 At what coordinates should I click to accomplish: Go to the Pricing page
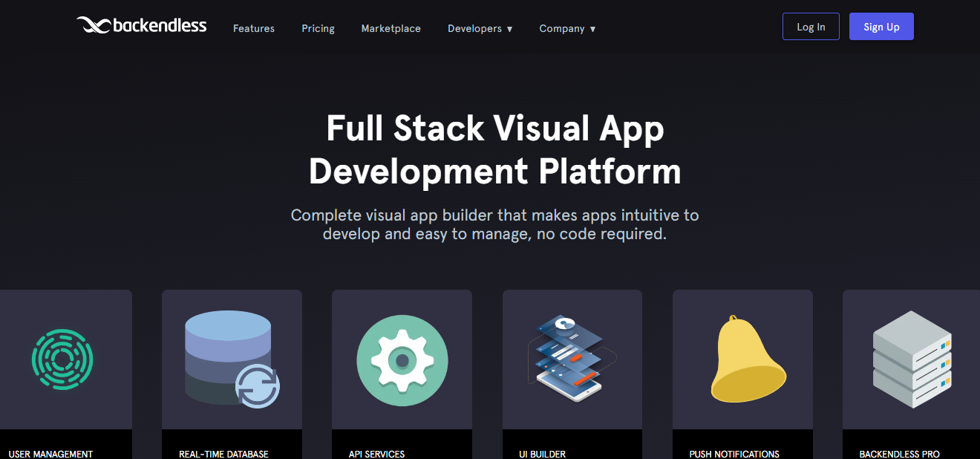[x=318, y=28]
